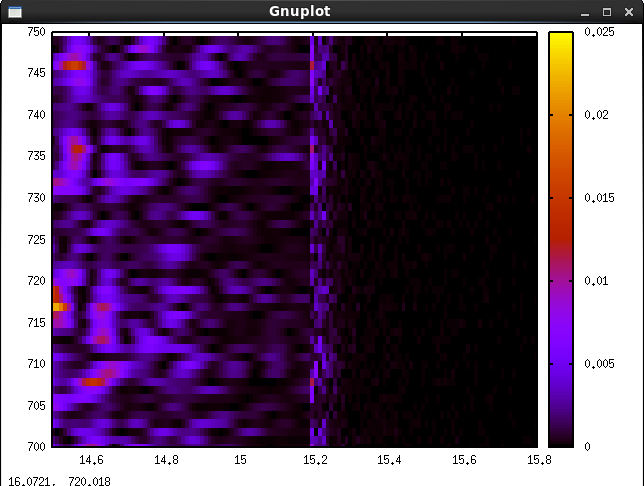Click the black bottom of the colorbar
The width and height of the screenshot is (644, 486).
pyautogui.click(x=560, y=440)
